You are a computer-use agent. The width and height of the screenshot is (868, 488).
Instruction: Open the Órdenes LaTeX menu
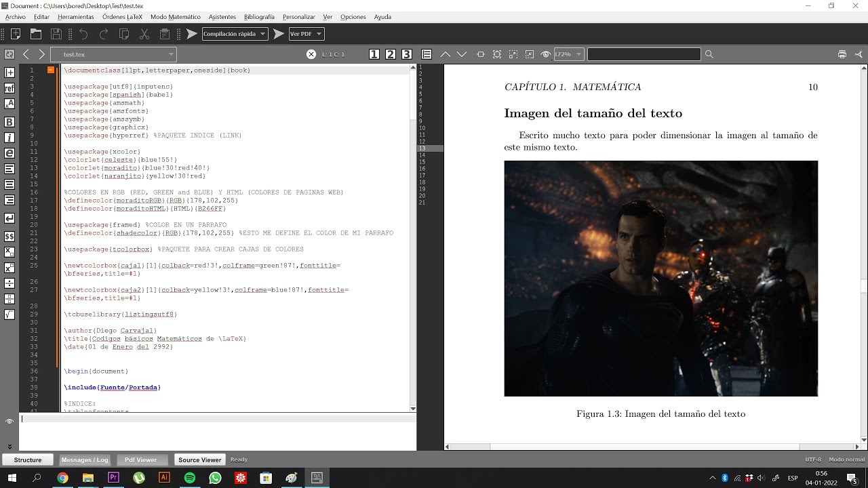point(123,16)
